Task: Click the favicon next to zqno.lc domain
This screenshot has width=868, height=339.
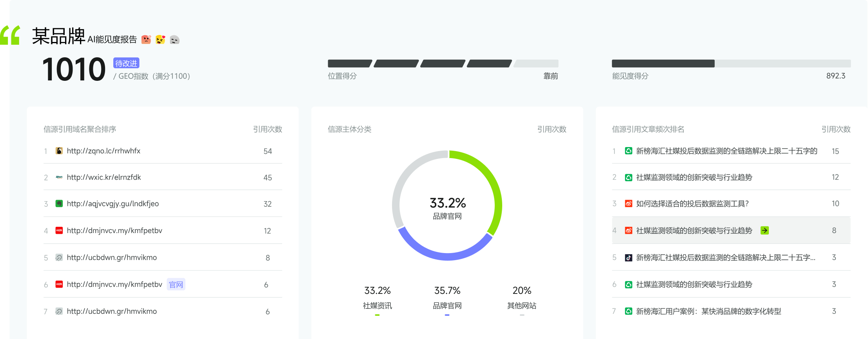Action: pyautogui.click(x=59, y=151)
